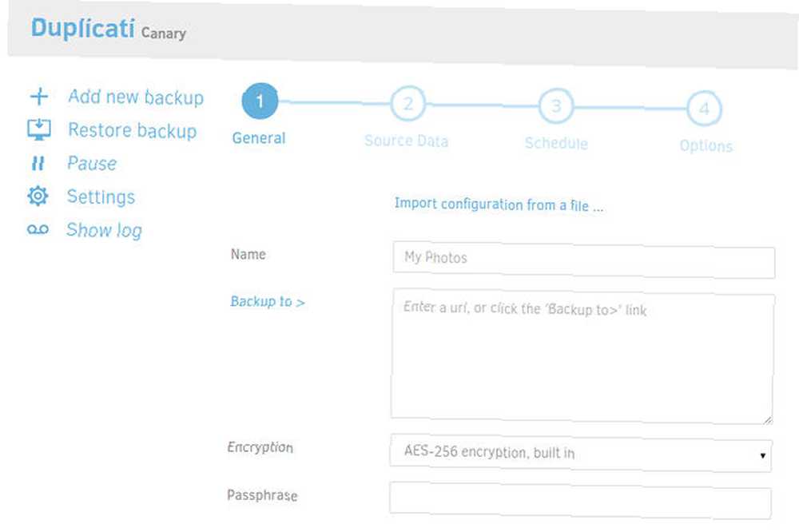
Task: Select the Settings sidebar item
Action: tap(101, 197)
